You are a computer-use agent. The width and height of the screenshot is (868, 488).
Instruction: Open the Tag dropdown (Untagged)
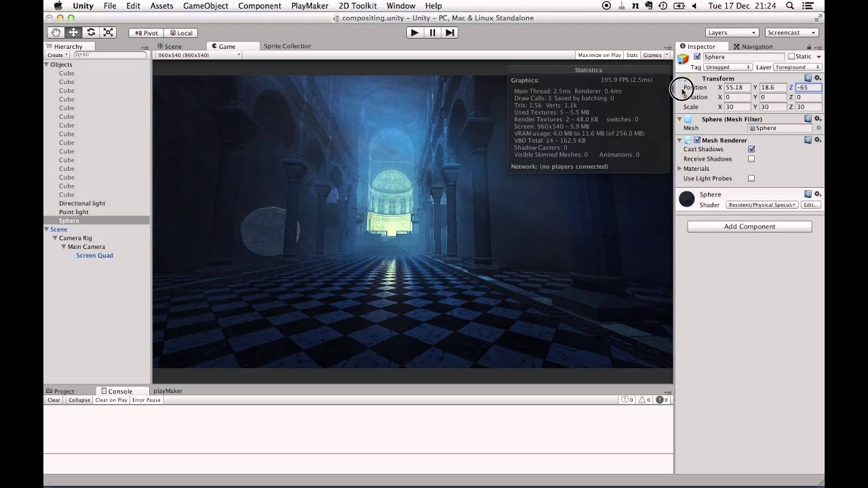pyautogui.click(x=728, y=67)
